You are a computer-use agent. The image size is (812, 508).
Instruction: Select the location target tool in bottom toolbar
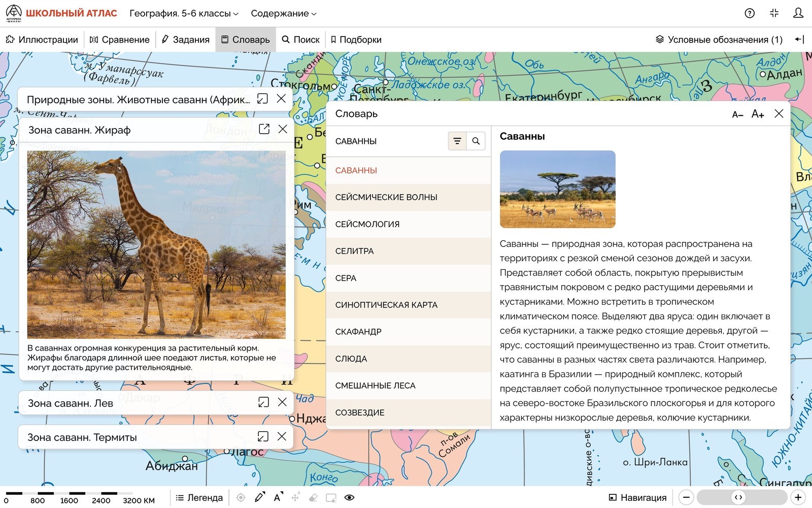tap(241, 498)
